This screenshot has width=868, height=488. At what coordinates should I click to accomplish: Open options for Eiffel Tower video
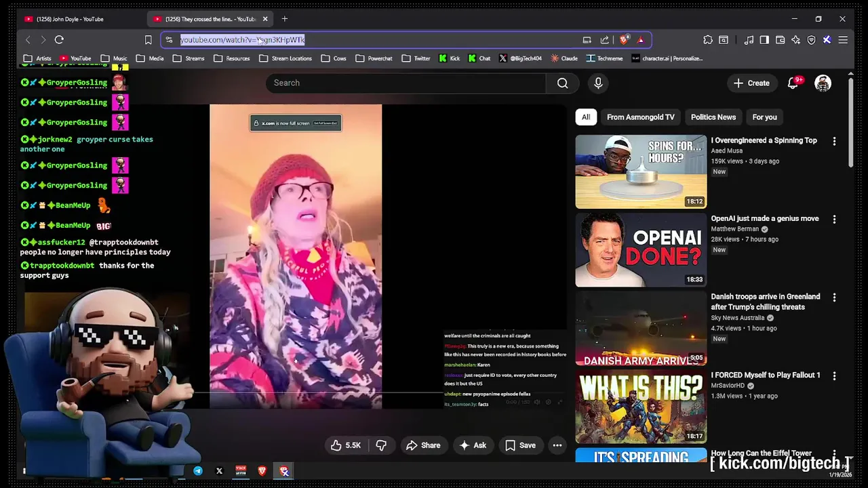click(x=834, y=454)
